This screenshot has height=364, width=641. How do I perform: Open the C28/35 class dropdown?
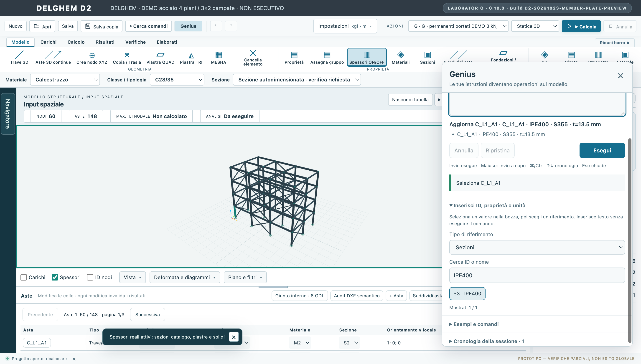(177, 79)
